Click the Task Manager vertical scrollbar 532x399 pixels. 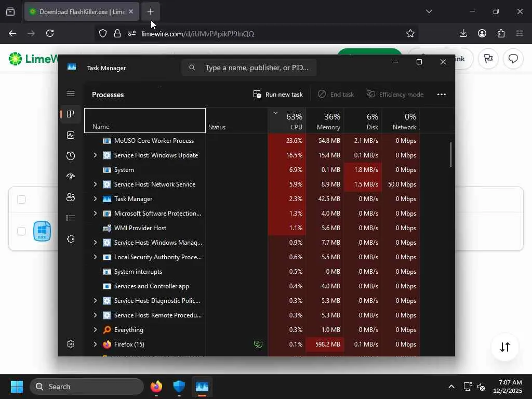coord(451,155)
